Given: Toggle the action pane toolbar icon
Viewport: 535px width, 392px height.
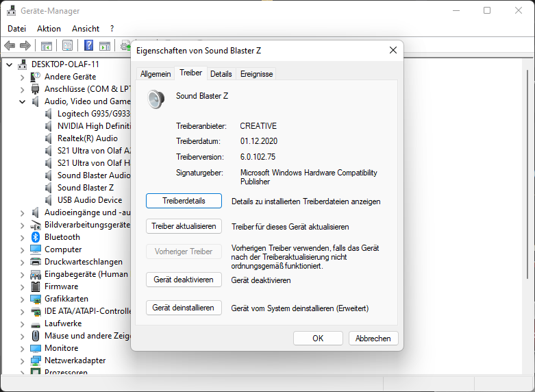Looking at the screenshot, I should [x=105, y=45].
